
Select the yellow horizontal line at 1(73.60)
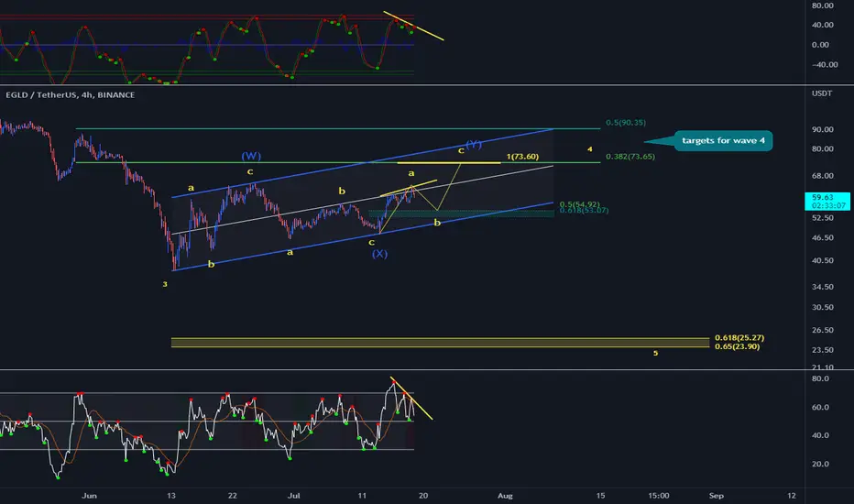449,163
